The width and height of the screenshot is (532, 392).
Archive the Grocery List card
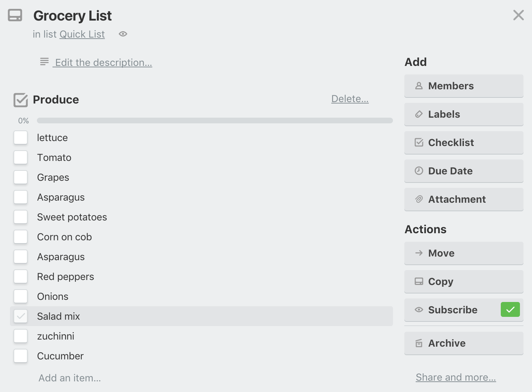[464, 343]
